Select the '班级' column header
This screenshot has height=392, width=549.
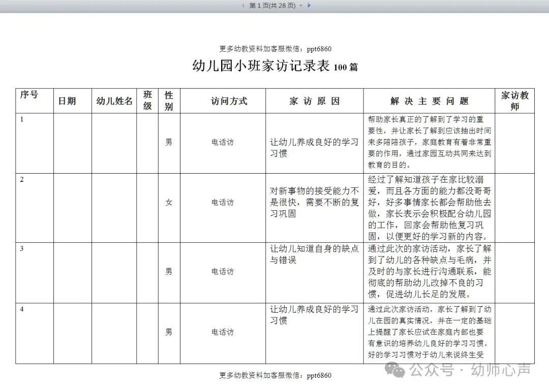click(x=147, y=101)
